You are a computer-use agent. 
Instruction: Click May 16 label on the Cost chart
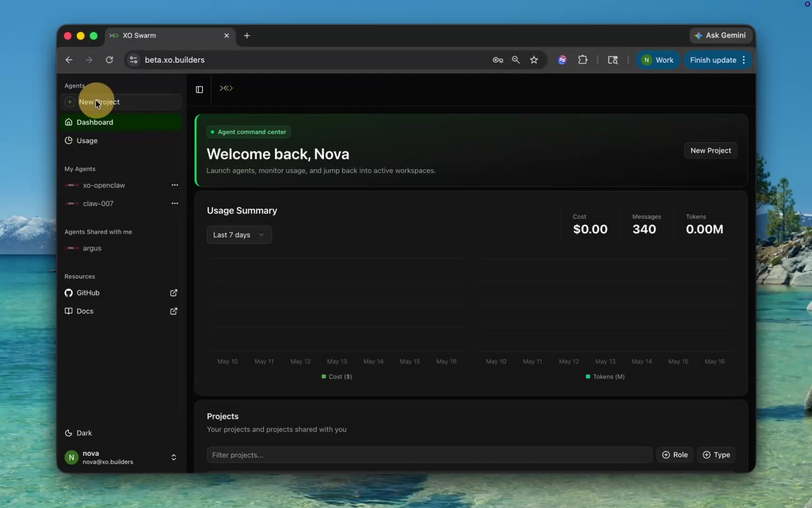446,362
